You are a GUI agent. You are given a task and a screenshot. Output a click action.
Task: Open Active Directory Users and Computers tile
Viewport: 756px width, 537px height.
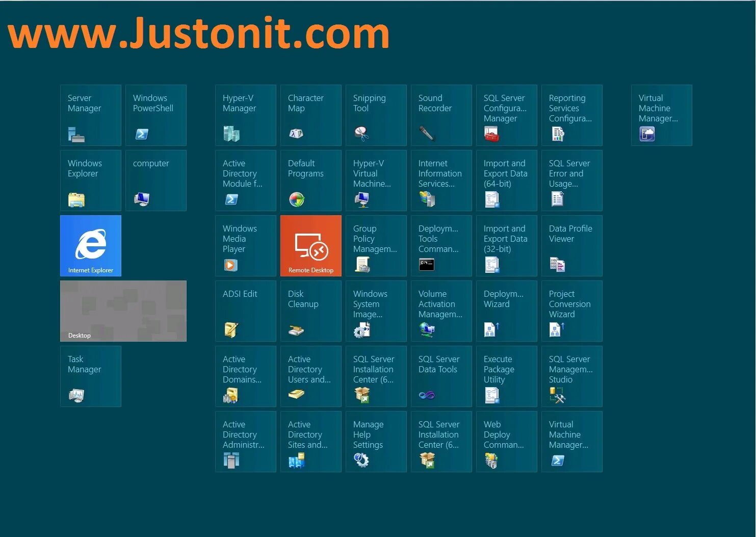point(311,376)
